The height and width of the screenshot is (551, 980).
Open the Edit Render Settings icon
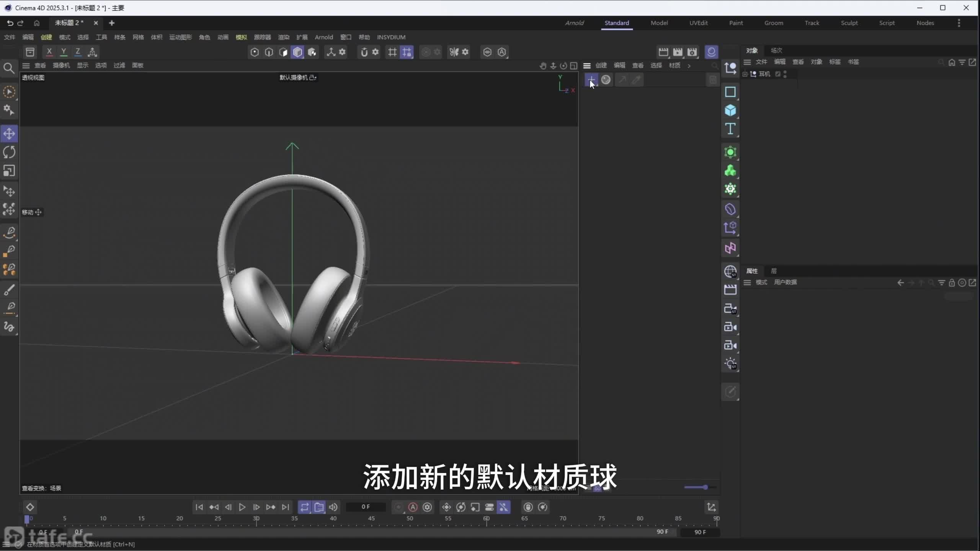pos(693,52)
